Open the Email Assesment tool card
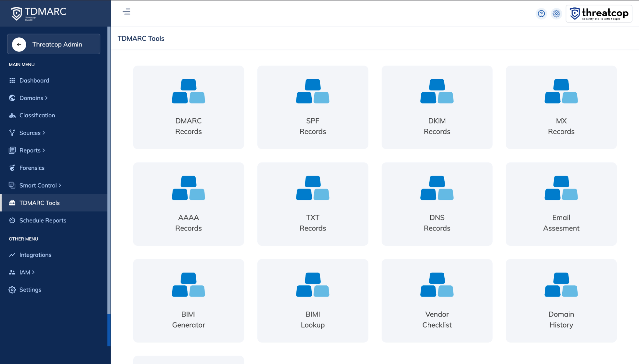 coord(561,204)
